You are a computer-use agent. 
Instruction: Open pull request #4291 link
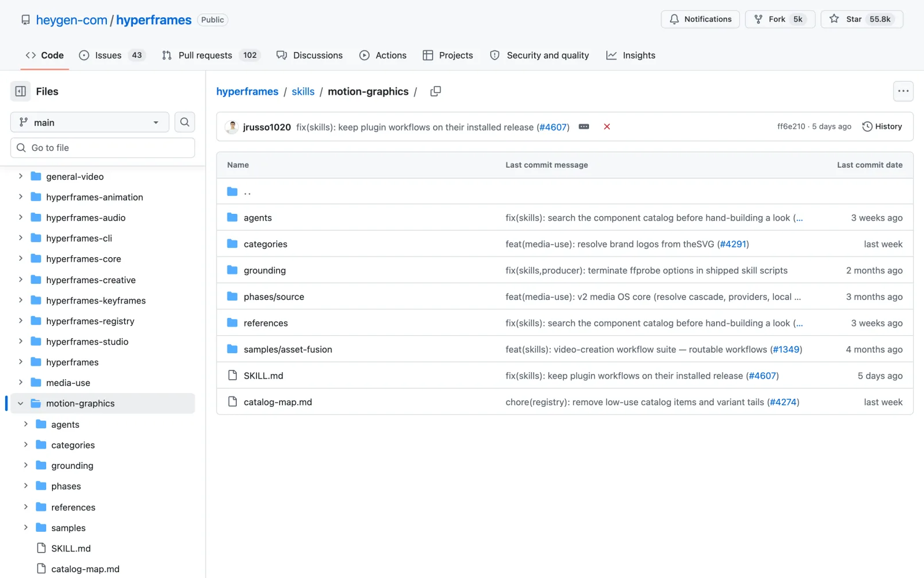click(733, 244)
